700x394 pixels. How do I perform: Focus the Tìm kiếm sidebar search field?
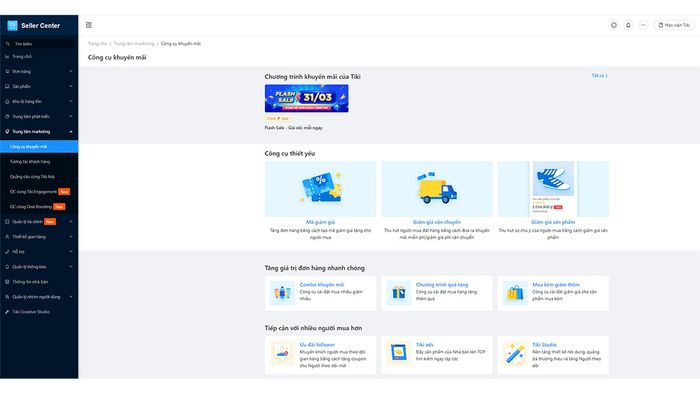click(39, 44)
